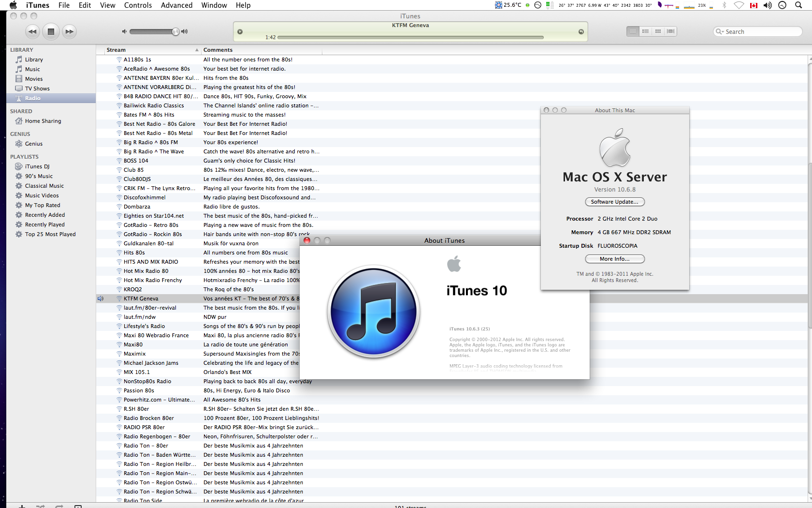Switch to song list view
812x508 pixels.
[633, 31]
